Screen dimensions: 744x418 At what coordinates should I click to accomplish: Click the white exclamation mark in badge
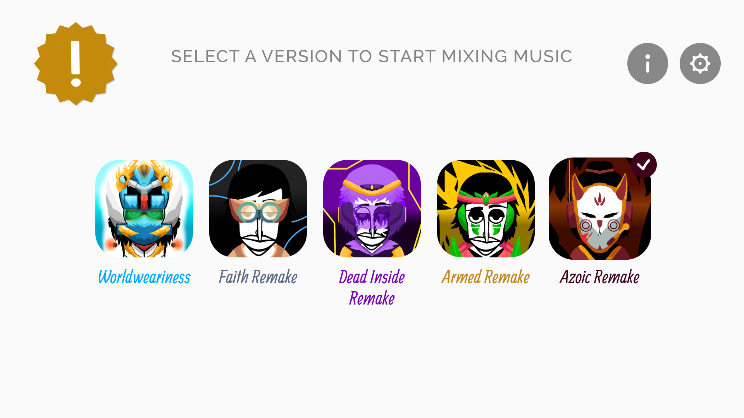pyautogui.click(x=76, y=64)
